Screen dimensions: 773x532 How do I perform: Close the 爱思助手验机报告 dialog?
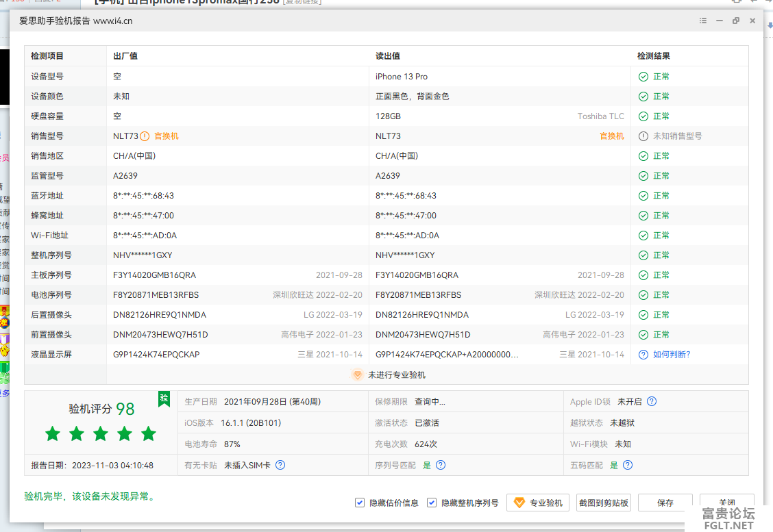click(752, 21)
